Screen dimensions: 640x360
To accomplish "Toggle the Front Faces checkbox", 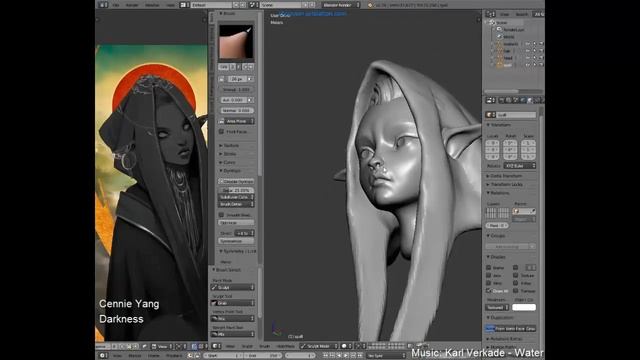I will pos(222,132).
